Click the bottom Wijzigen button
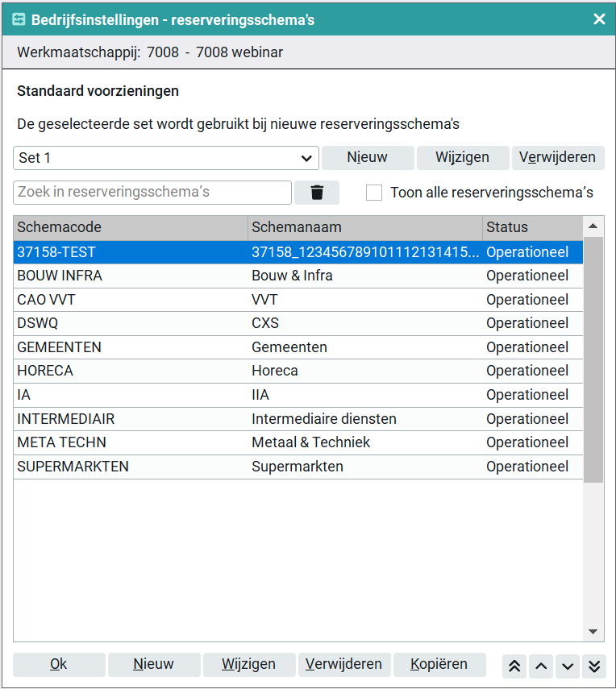This screenshot has width=616, height=689. (x=249, y=665)
